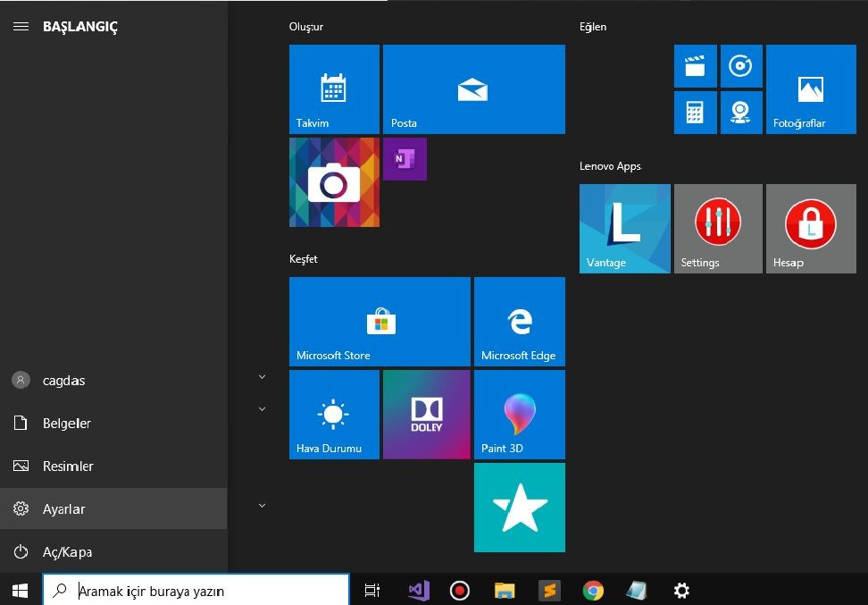
Task: Open the Hava Durumu weather tile
Action: (334, 415)
